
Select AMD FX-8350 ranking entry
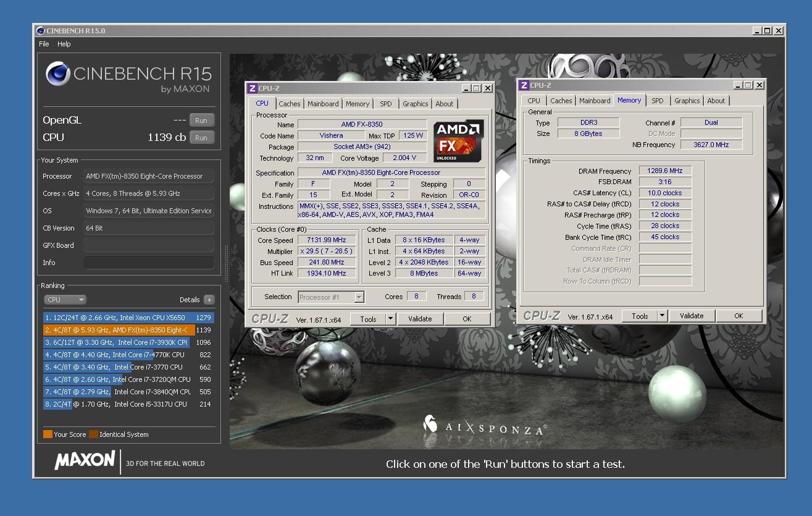pyautogui.click(x=128, y=330)
